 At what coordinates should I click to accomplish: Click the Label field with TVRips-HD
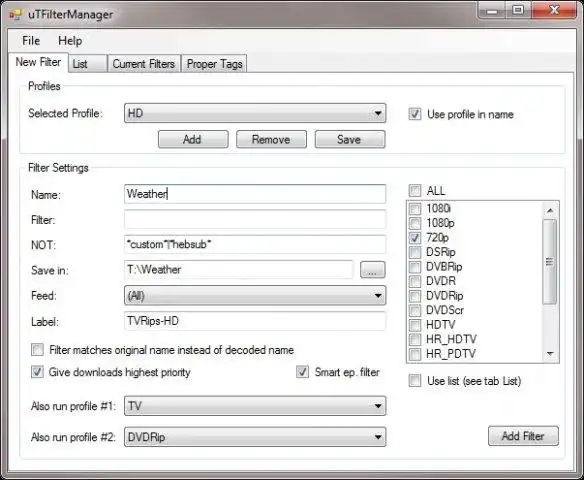tap(255, 321)
